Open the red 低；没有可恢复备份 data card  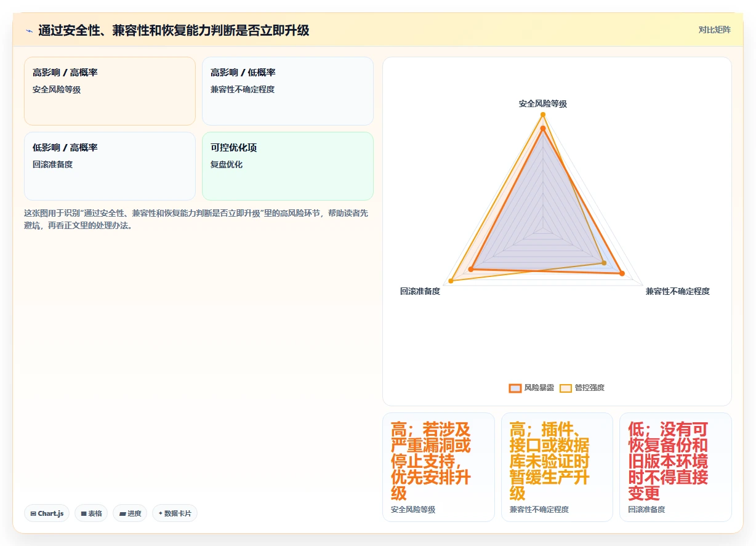675,467
